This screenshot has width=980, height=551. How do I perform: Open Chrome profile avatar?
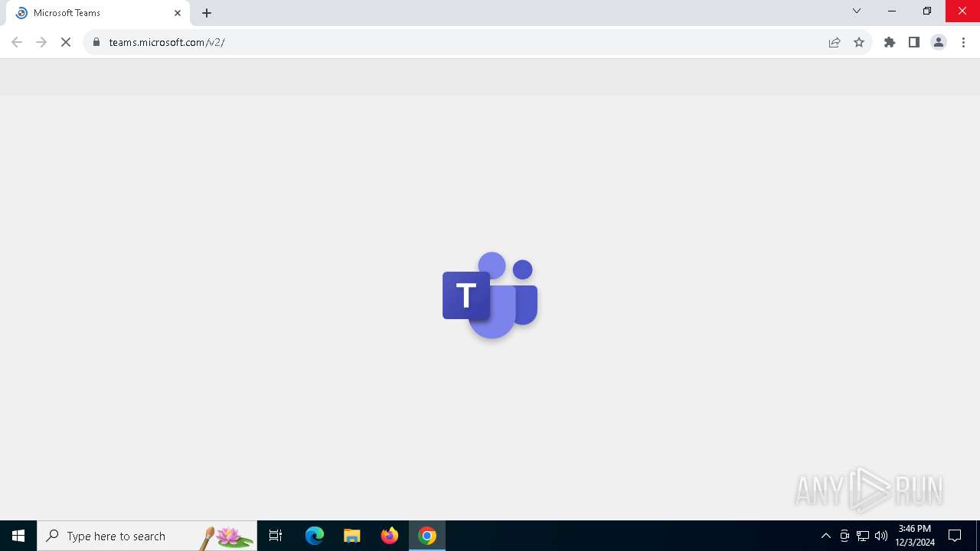(x=939, y=42)
